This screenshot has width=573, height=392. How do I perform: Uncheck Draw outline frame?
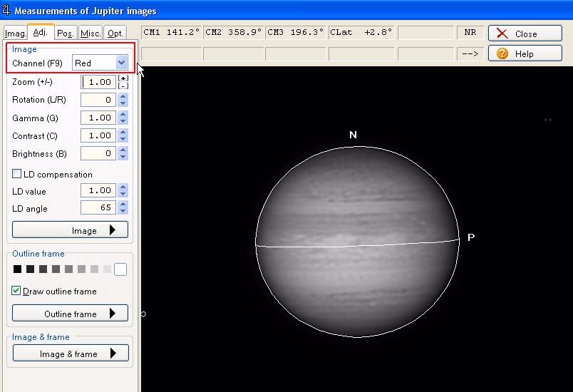[x=17, y=291]
